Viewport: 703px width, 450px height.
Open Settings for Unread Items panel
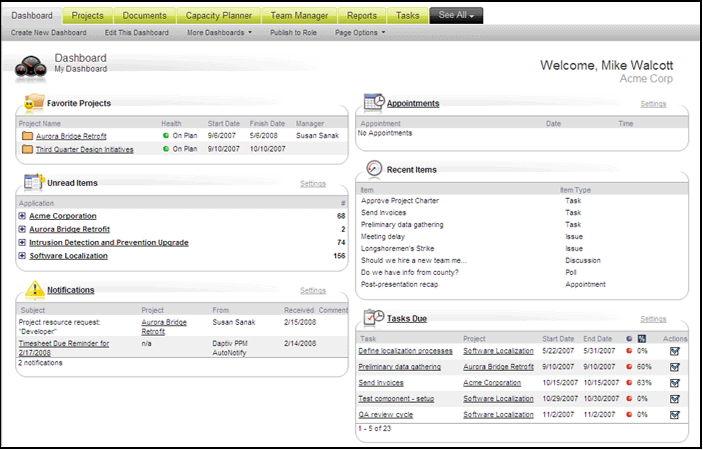pos(312,184)
